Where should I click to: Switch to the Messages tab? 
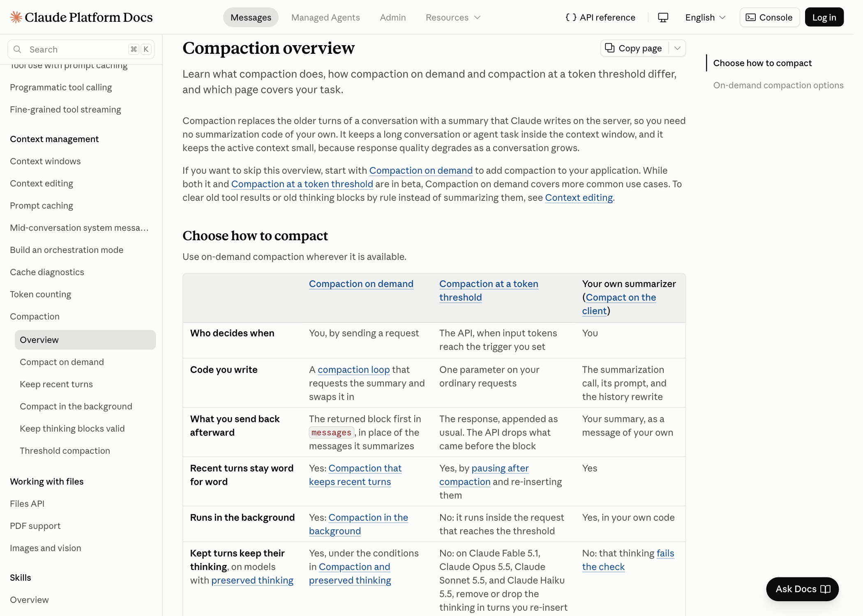[x=251, y=17]
